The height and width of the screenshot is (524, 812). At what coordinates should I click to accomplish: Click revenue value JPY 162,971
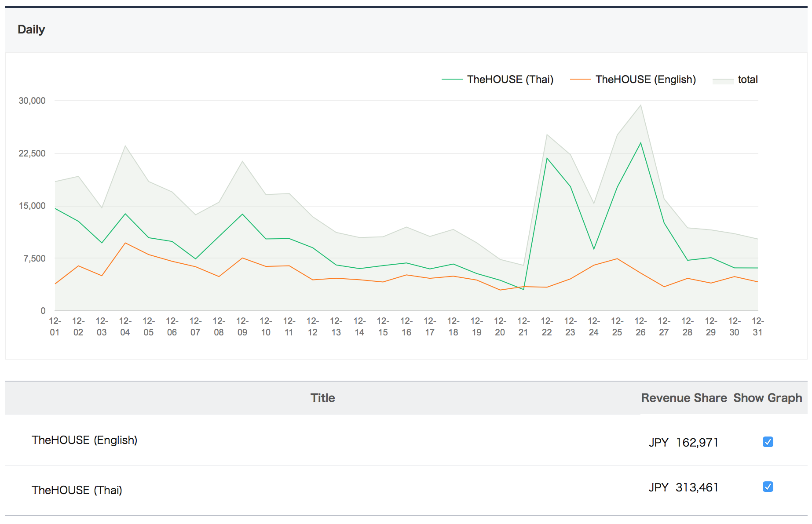tap(684, 443)
